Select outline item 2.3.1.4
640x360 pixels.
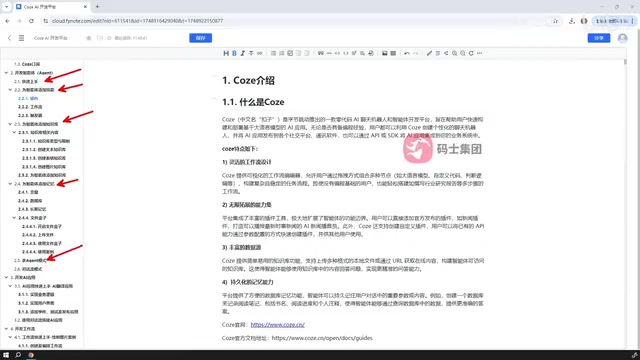coord(44,167)
